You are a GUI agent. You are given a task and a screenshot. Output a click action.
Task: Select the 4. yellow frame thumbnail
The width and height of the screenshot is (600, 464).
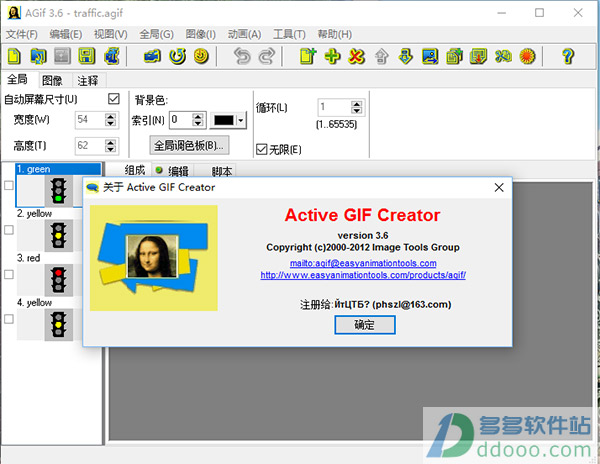(x=59, y=325)
